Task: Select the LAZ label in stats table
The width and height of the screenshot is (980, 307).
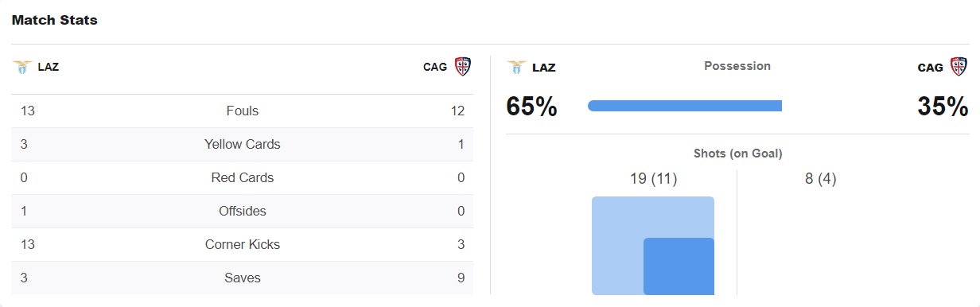Action: pos(49,67)
